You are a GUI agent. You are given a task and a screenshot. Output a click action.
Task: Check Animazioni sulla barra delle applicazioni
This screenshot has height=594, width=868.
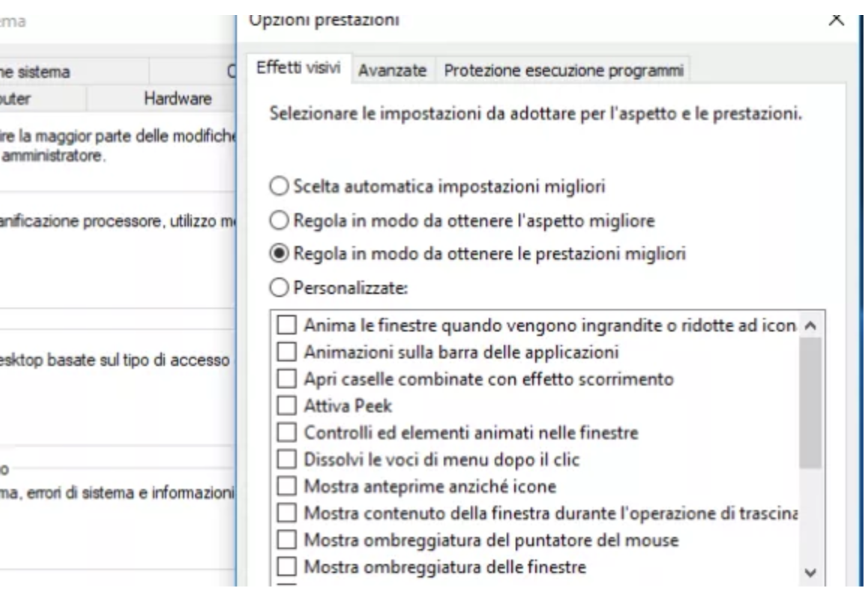286,352
